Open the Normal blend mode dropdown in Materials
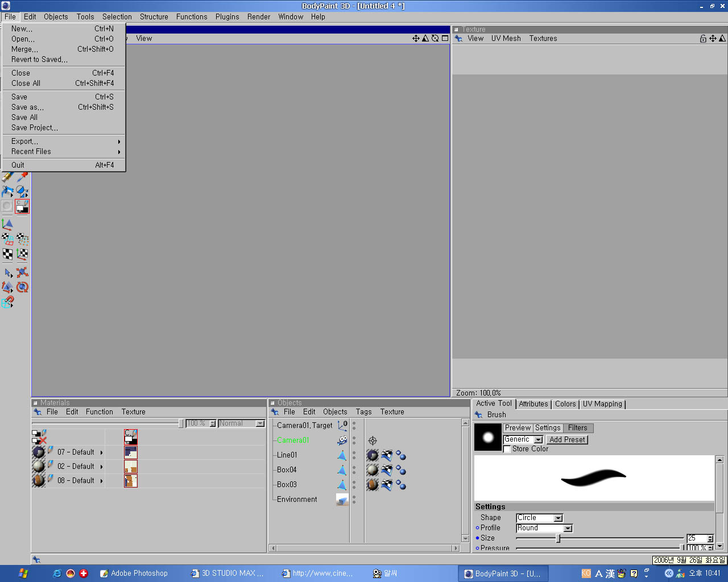 click(242, 423)
